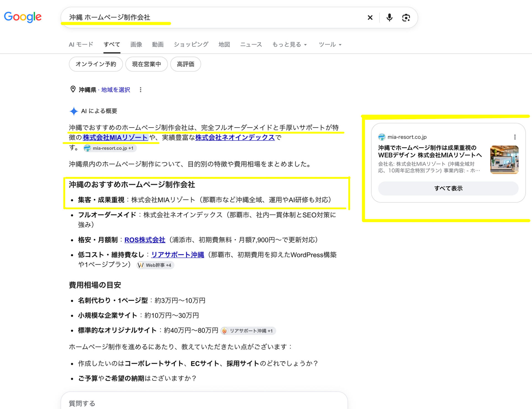Image resolution: width=532 pixels, height=409 pixels.
Task: Click the mia-resort.co.jp +1 source chip
Action: click(x=110, y=148)
